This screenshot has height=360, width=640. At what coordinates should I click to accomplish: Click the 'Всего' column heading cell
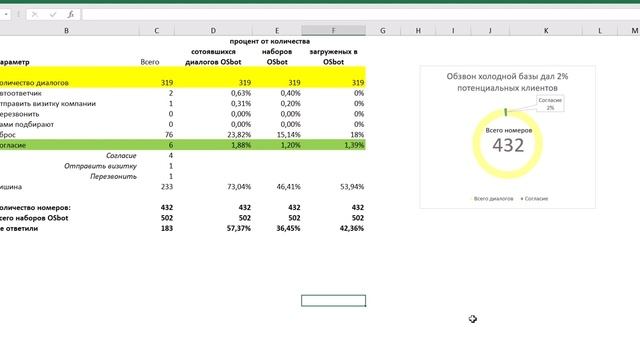click(150, 62)
